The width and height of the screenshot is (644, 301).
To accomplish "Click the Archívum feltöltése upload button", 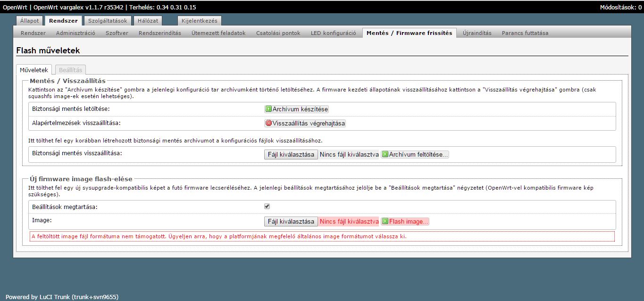I will pos(415,154).
